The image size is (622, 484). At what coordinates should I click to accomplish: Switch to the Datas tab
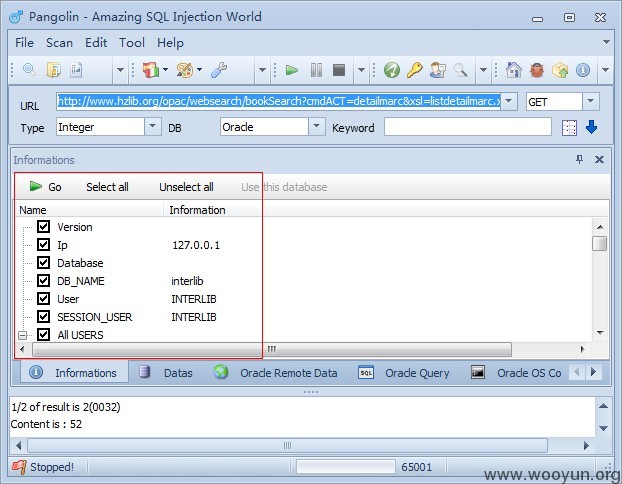165,373
